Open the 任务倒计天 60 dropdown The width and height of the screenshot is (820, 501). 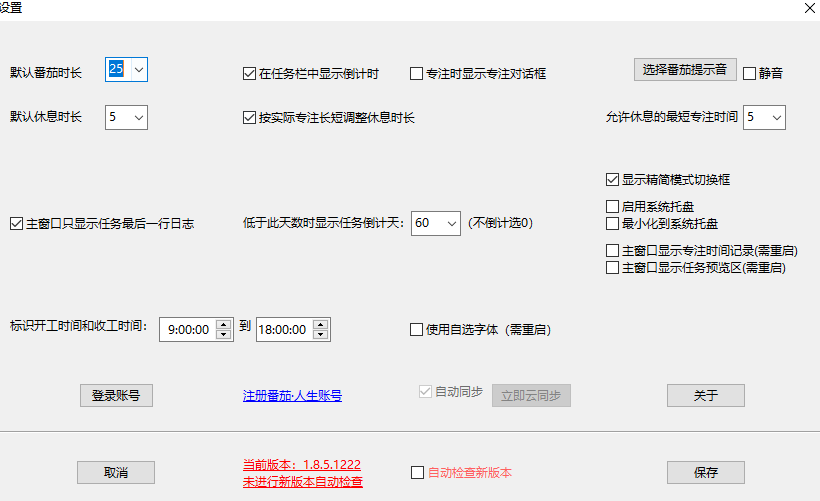click(452, 223)
